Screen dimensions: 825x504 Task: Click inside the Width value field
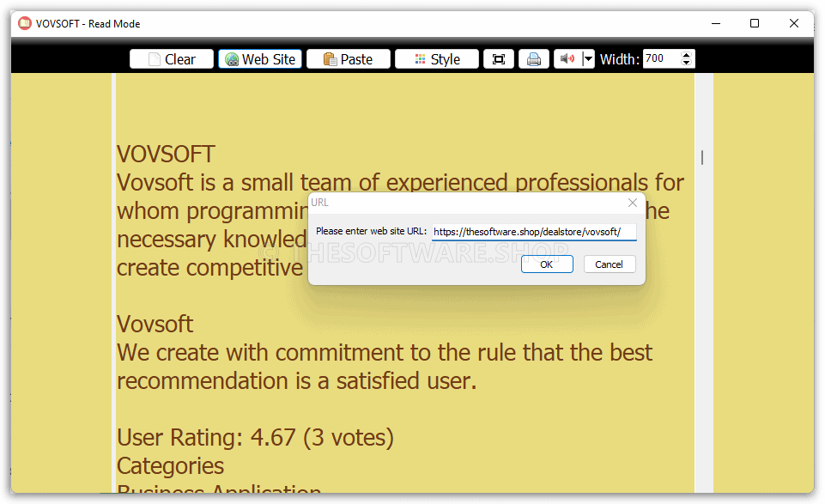(x=661, y=58)
